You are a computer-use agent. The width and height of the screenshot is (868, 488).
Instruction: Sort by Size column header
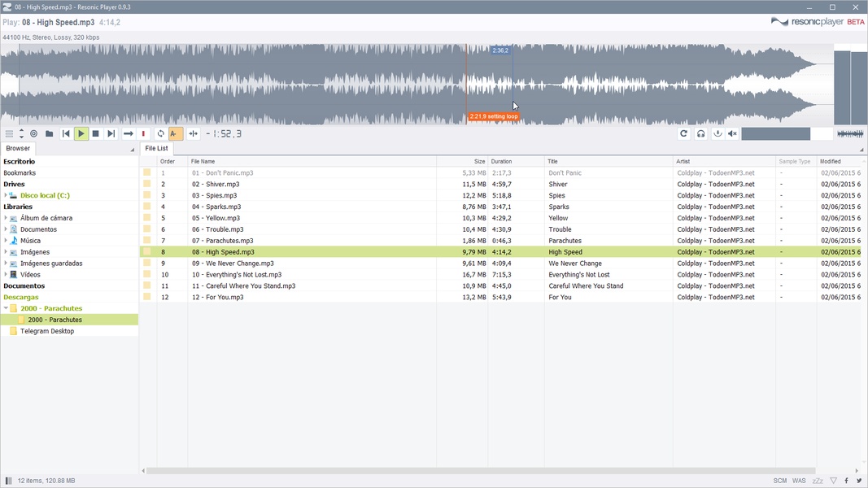click(x=462, y=162)
